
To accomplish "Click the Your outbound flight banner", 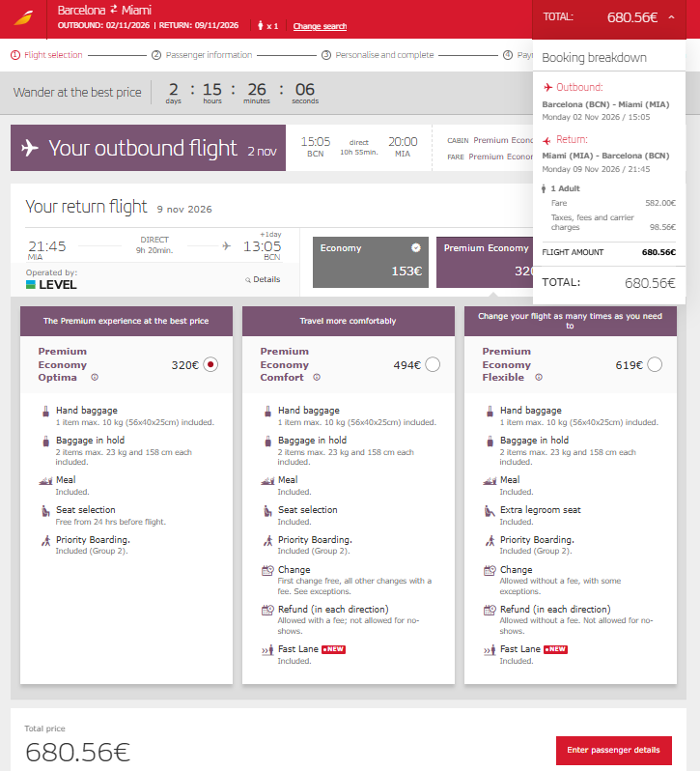I will [148, 148].
